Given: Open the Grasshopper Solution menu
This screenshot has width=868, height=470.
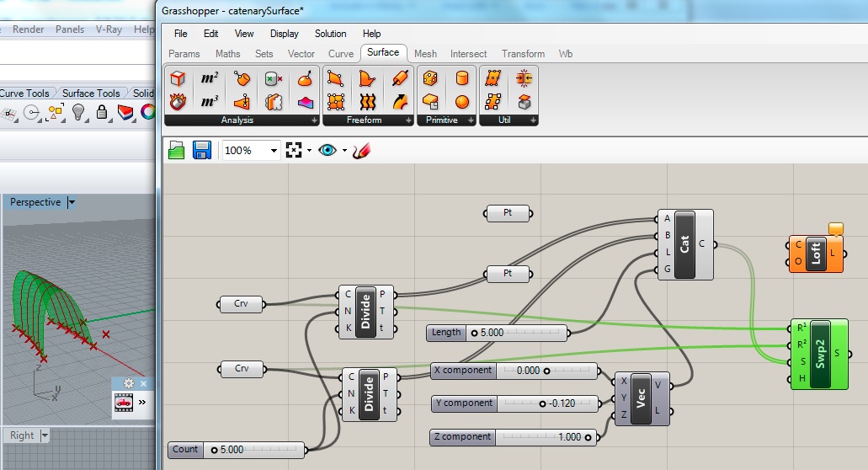Looking at the screenshot, I should 331,34.
